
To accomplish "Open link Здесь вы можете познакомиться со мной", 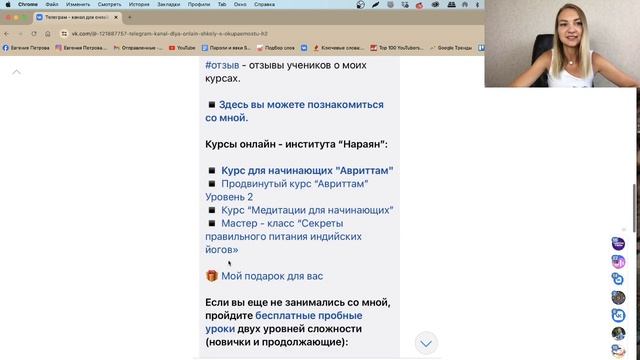I will pos(294,111).
